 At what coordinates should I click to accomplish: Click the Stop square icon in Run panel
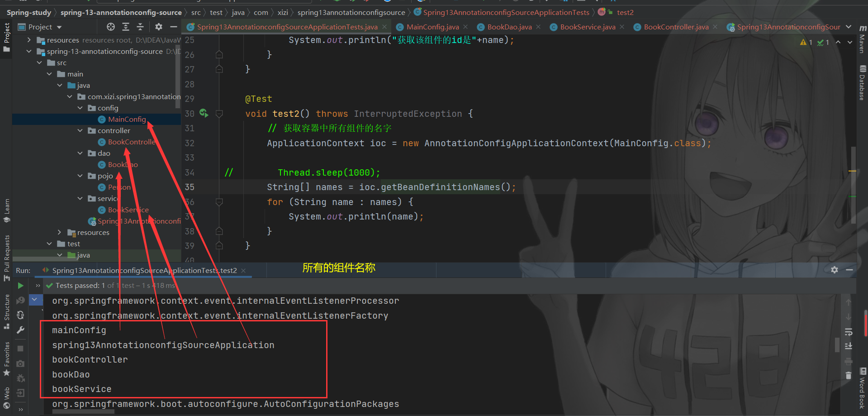[20, 349]
